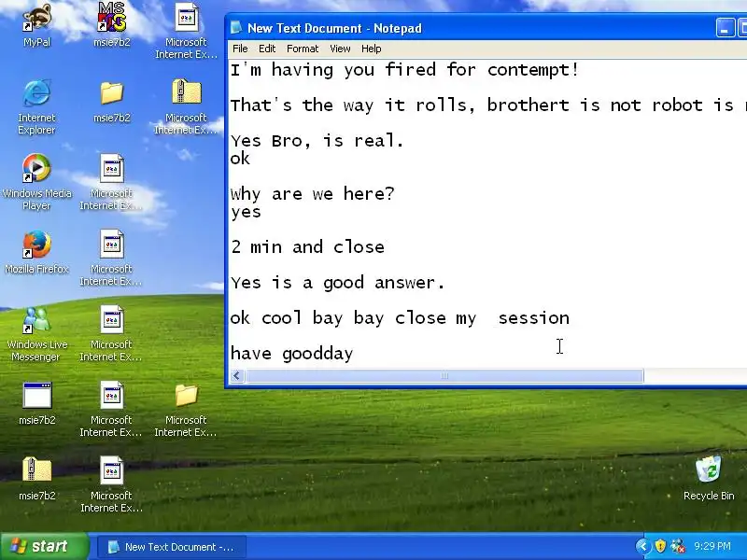The image size is (747, 560).
Task: Launch the msie7b2 MS-DOS application icon
Action: tap(112, 25)
